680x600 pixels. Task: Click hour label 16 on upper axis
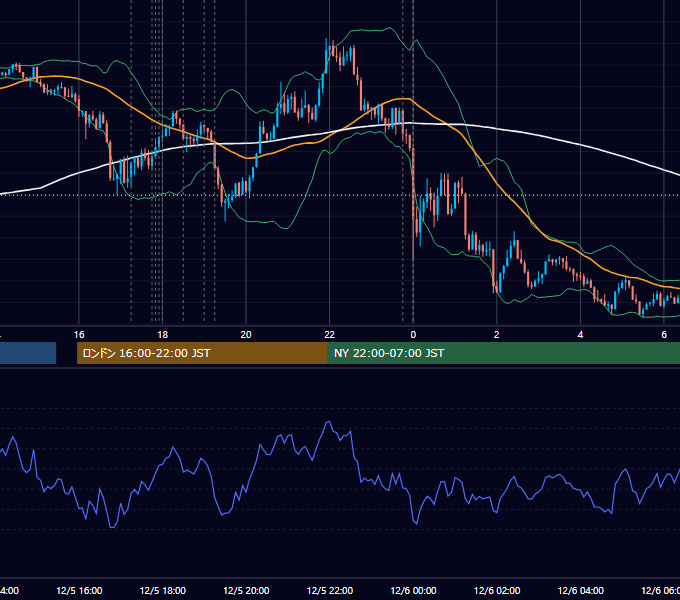(79, 335)
